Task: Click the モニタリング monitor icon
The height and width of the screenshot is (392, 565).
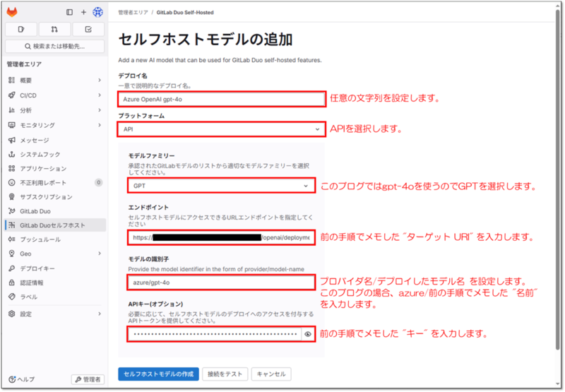Action: pyautogui.click(x=12, y=125)
